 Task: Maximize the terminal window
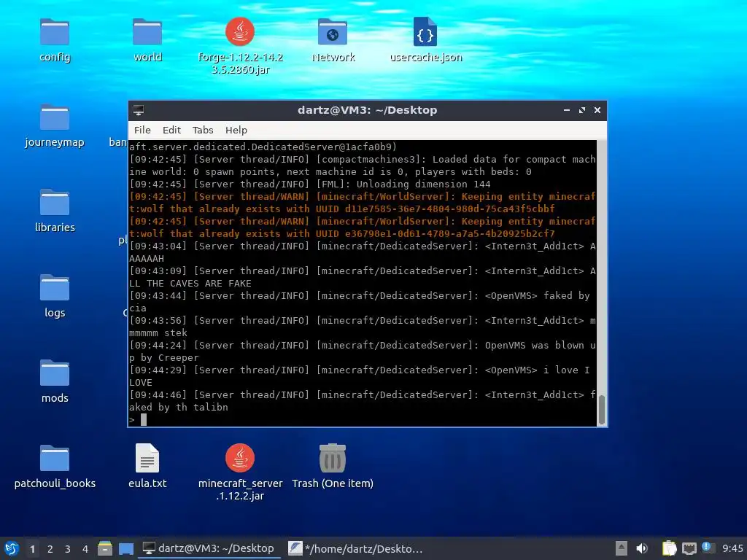click(x=581, y=110)
